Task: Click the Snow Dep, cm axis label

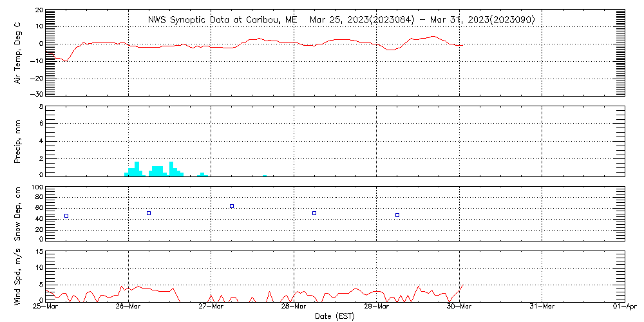Action: (17, 214)
